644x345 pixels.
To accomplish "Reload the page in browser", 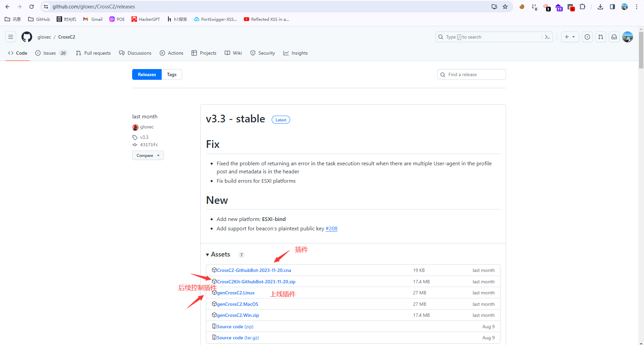I will [32, 7].
